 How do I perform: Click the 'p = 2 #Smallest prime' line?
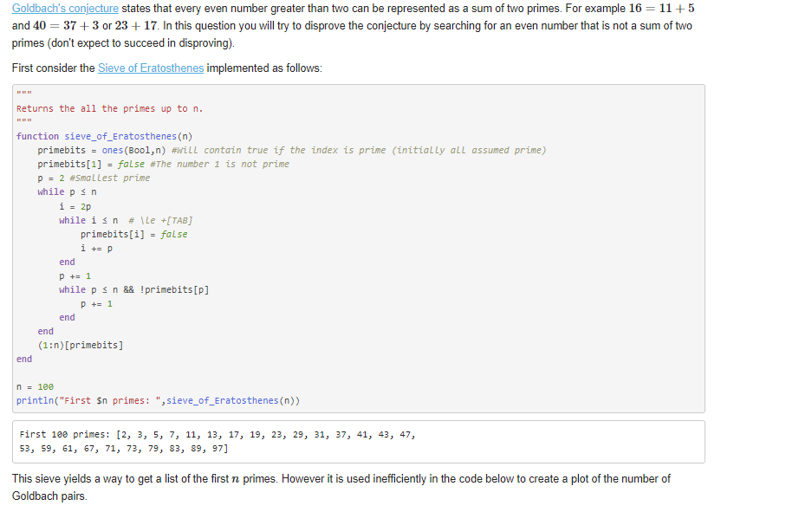pyautogui.click(x=94, y=178)
